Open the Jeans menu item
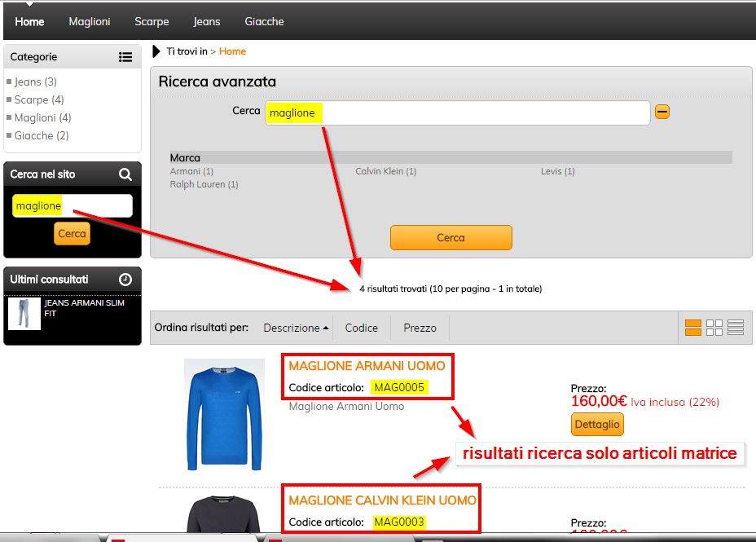756x542 pixels. (206, 22)
